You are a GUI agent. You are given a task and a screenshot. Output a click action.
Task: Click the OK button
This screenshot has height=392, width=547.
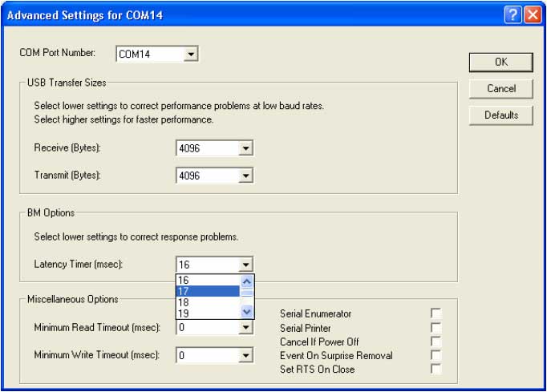(x=501, y=62)
